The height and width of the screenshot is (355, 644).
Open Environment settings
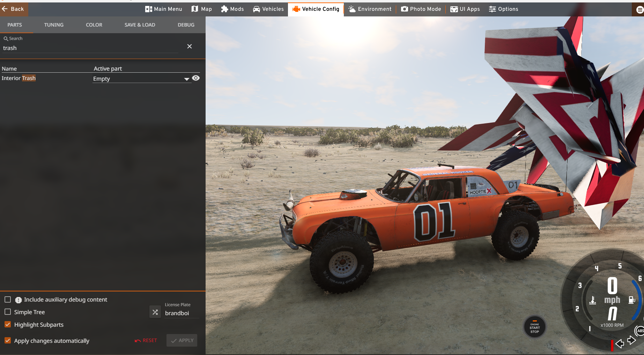(x=370, y=9)
